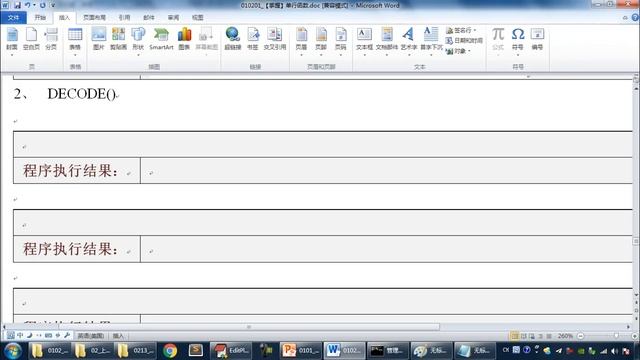Viewport: 640px width, 360px height.
Task: Open Customize Quick Access Toolbar dropdown
Action: tap(53, 5)
